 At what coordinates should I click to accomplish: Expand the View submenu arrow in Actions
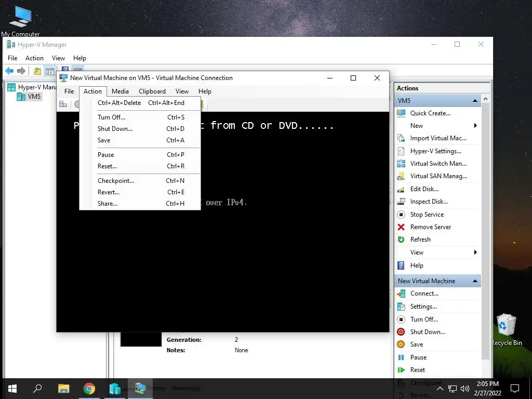click(475, 252)
